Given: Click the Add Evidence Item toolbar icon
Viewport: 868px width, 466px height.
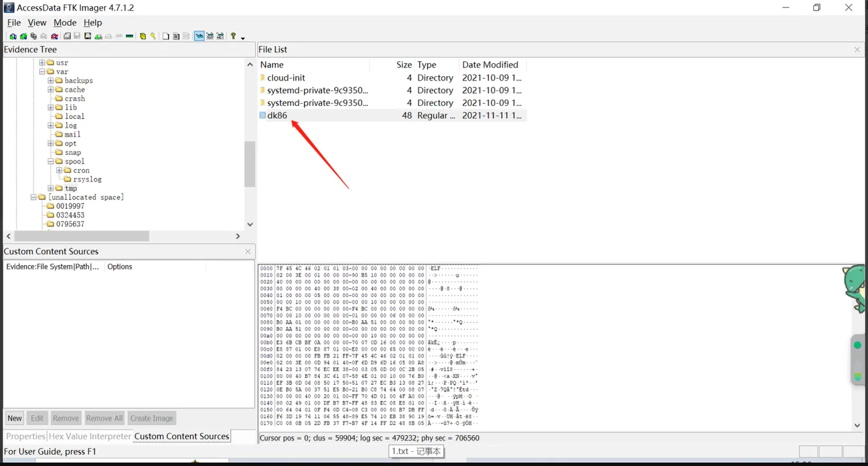Looking at the screenshot, I should (13, 36).
